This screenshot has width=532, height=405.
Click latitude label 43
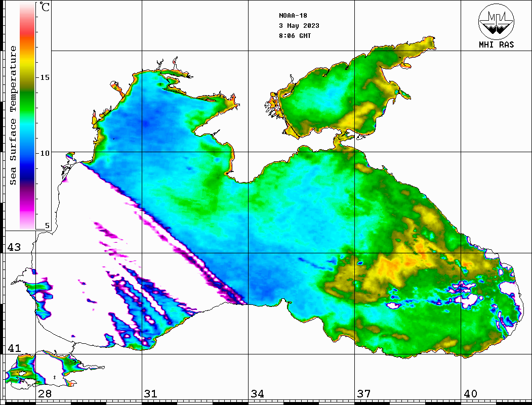[x=14, y=247]
